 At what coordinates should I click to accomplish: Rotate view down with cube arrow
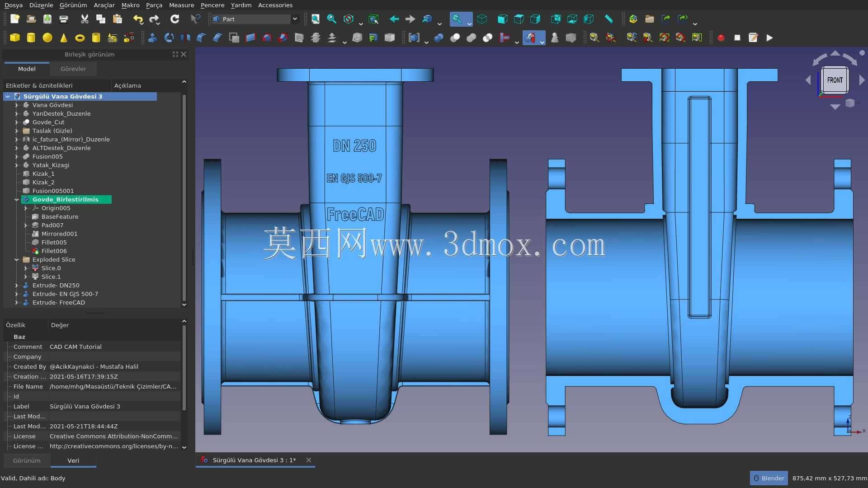[835, 107]
